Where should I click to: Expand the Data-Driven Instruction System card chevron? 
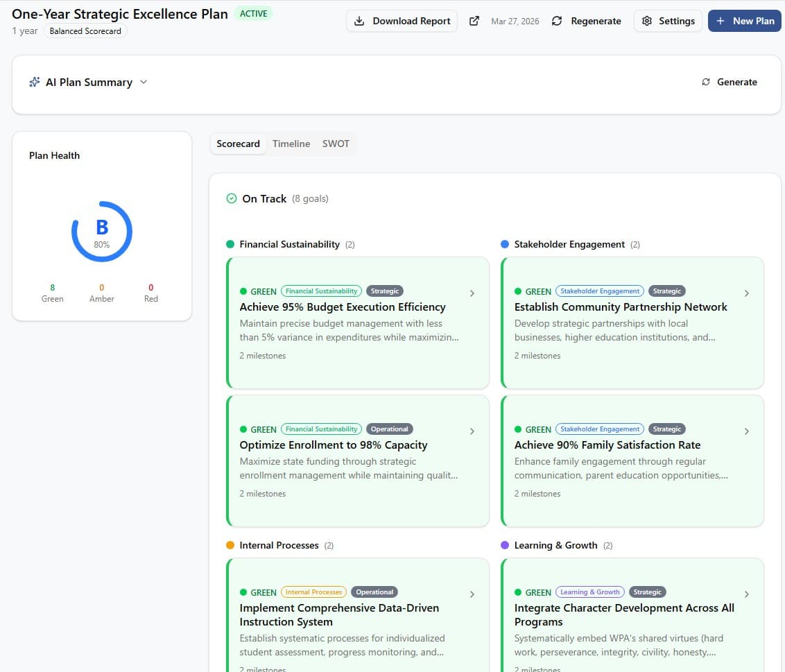(x=472, y=594)
